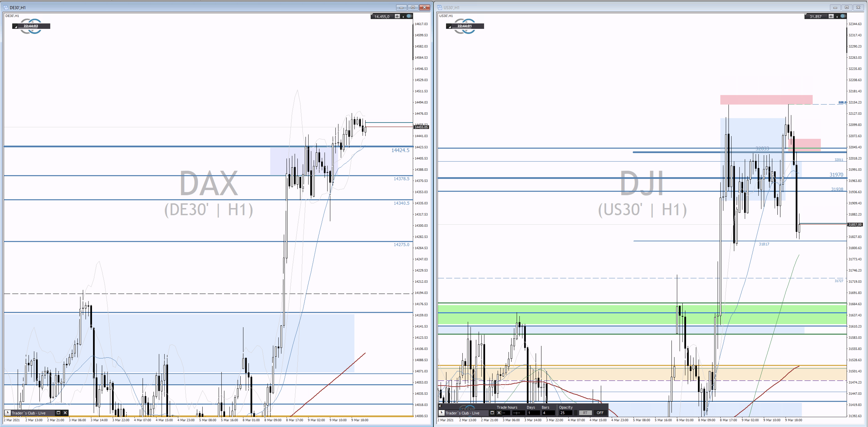This screenshot has width=868, height=427.
Task: Click the Bars input field showing 4
Action: click(549, 413)
